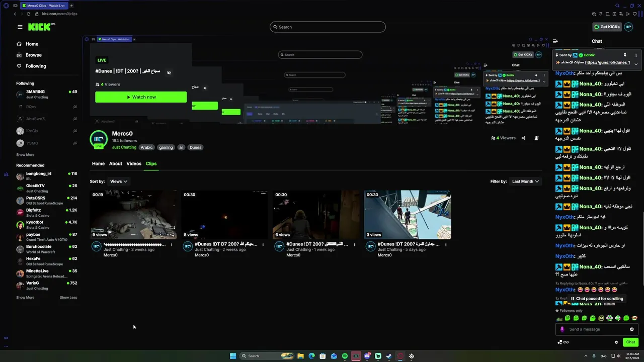Open recommended channel kyootbot
Image resolution: width=644 pixels, height=362 pixels.
[x=46, y=225]
